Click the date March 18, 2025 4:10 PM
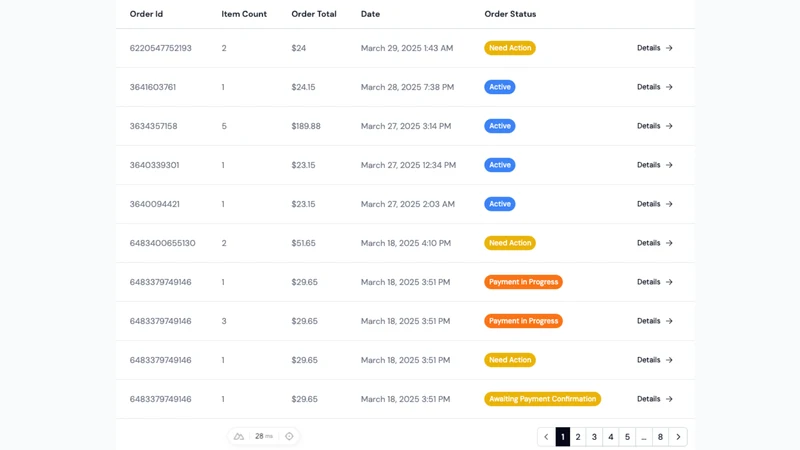 point(406,243)
